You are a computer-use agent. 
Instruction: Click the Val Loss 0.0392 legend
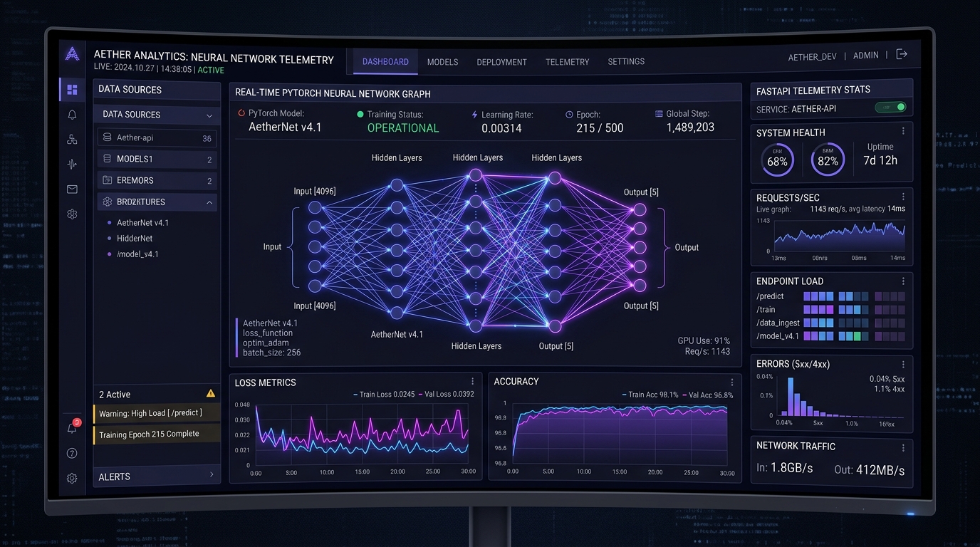[x=447, y=394]
